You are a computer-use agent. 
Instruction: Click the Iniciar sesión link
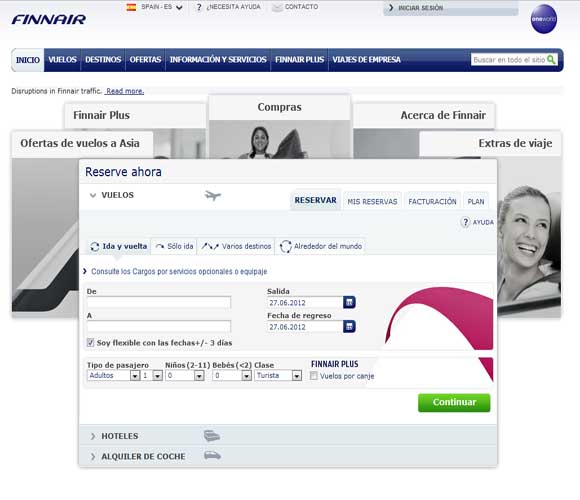point(421,7)
